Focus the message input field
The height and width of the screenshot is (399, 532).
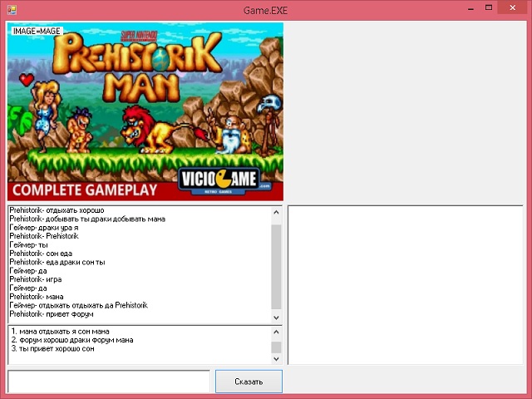click(x=109, y=382)
